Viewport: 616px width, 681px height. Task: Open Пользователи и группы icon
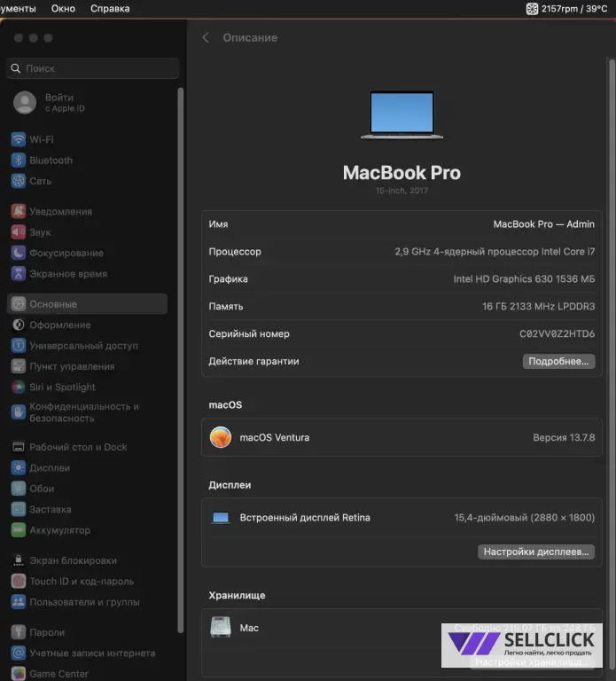pos(19,602)
